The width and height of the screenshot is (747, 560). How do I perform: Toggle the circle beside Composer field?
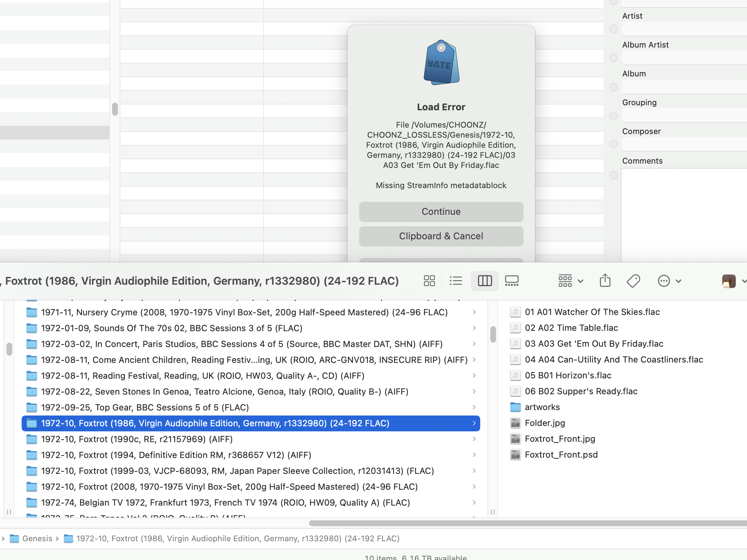tap(613, 144)
